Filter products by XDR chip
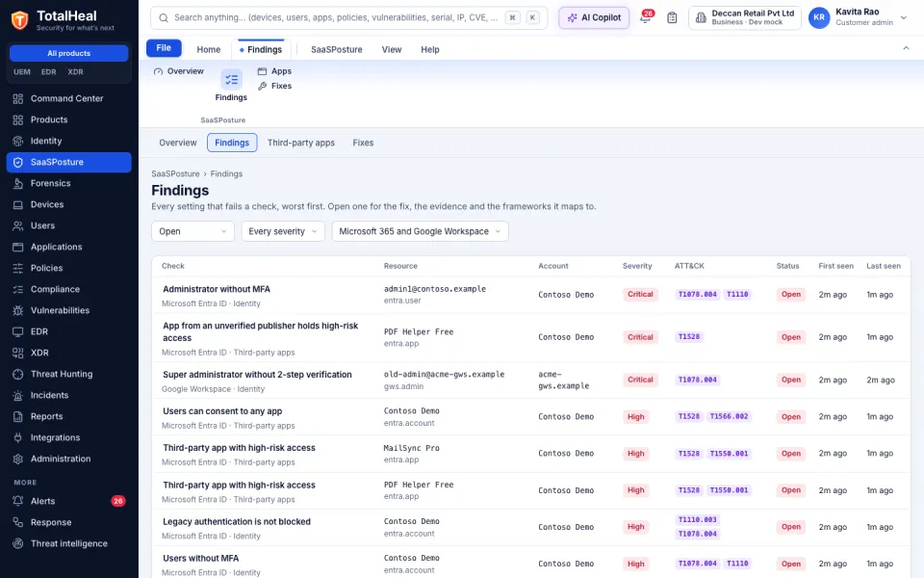 75,72
